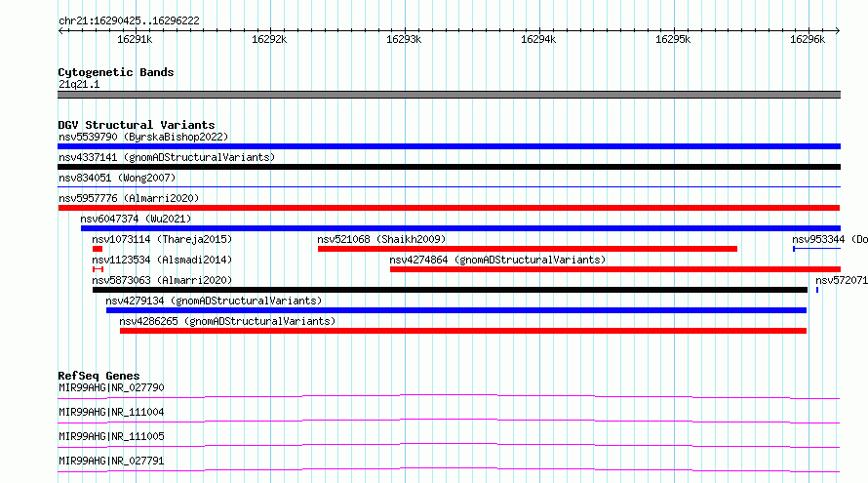The image size is (868, 483).
Task: Click the 16296k ruler tick label
Action: (808, 39)
